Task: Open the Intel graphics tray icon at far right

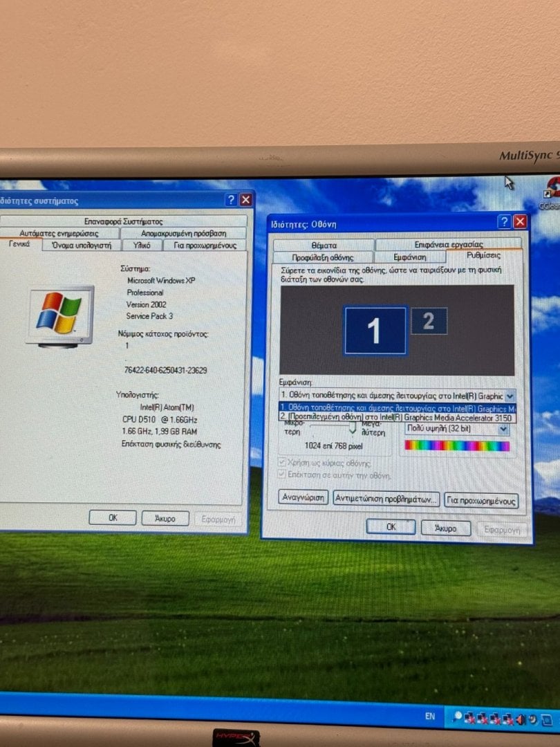Action: coord(547,719)
